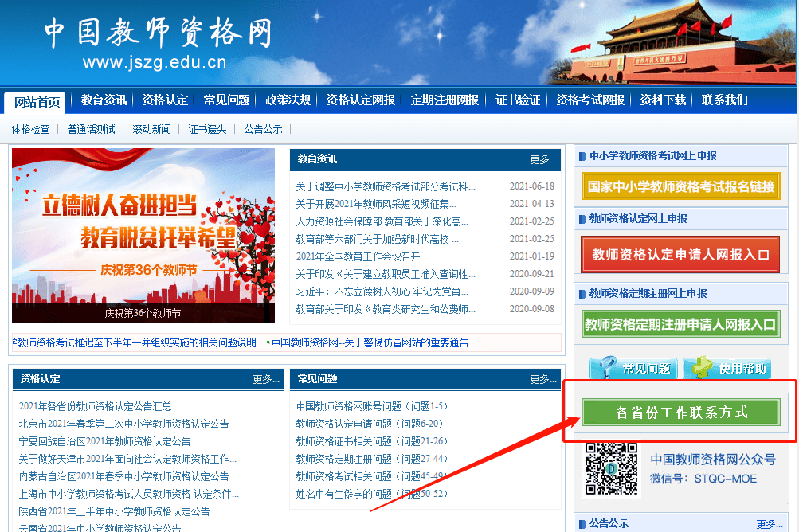Open the 普通话测试 link
Screen dimensions: 799x532
(92, 130)
